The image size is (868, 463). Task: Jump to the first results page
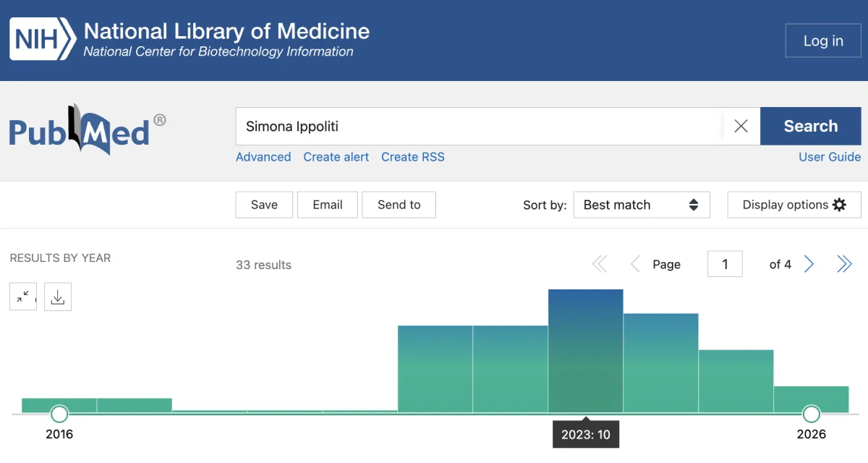click(600, 265)
